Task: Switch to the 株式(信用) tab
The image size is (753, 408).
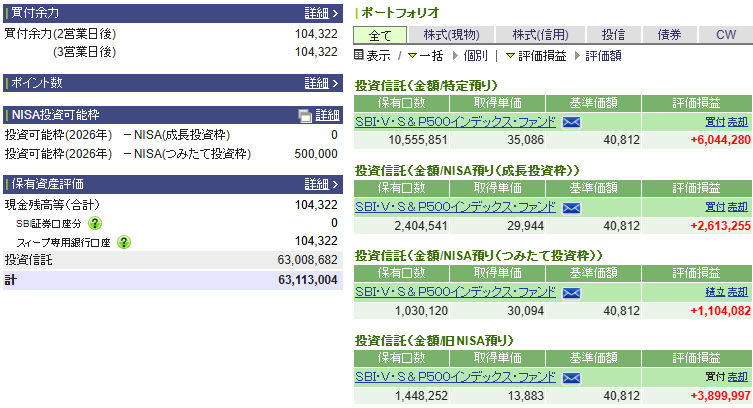Action: (x=540, y=35)
